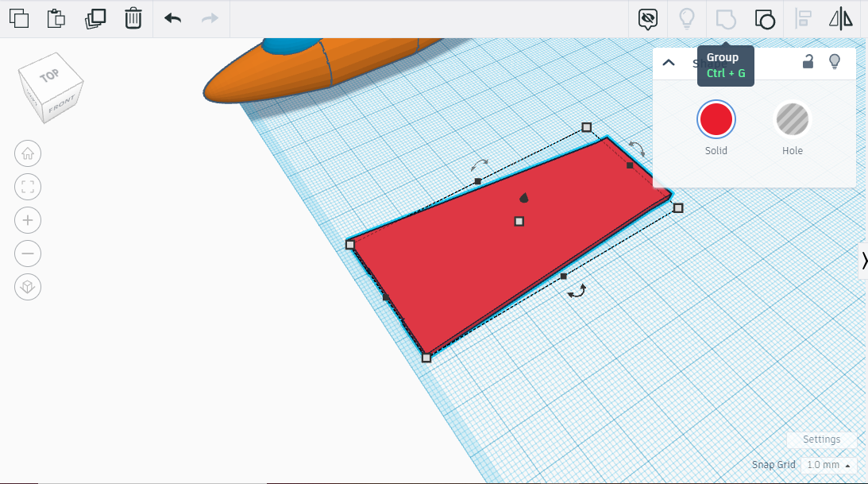The height and width of the screenshot is (484, 868).
Task: Expand the collapsed shapes side panel arrow
Action: coord(863,260)
